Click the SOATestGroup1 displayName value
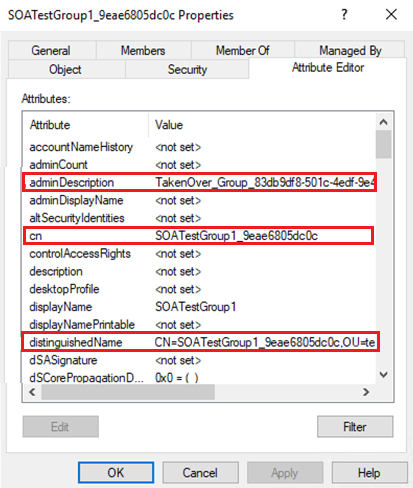The image size is (413, 488). (196, 307)
